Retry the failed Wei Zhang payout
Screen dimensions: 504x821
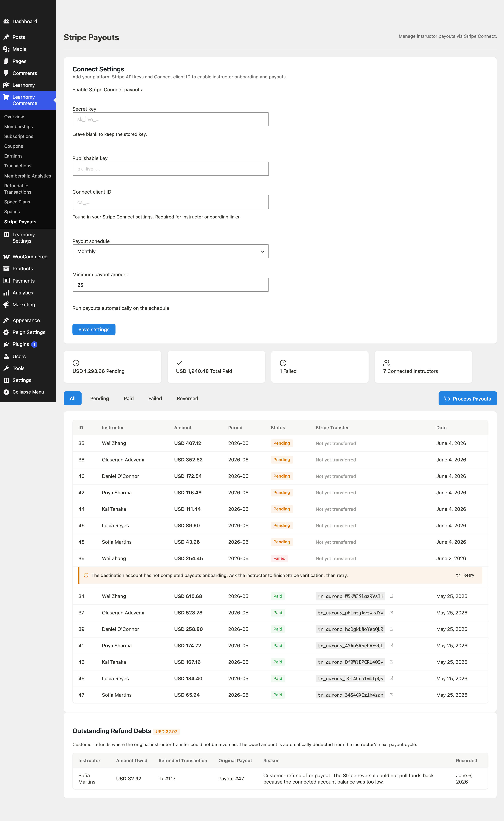[465, 575]
